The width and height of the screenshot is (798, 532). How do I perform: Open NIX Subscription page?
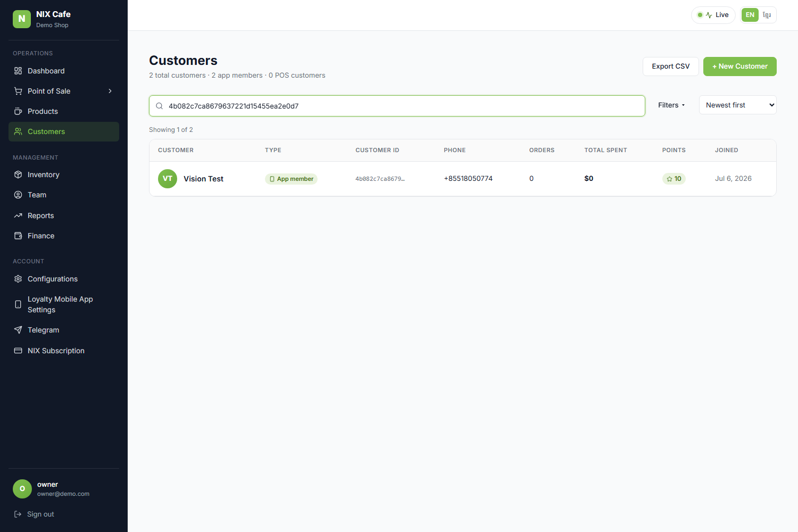64,351
